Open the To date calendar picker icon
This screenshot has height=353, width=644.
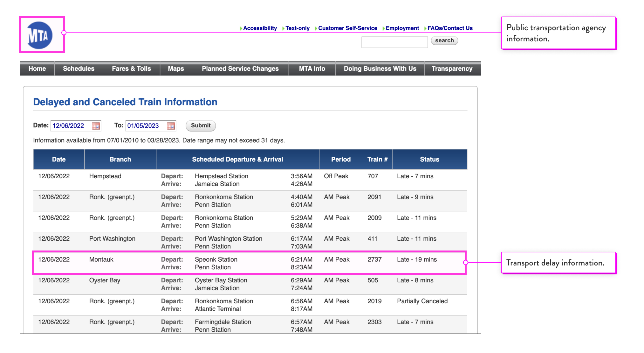(x=171, y=126)
